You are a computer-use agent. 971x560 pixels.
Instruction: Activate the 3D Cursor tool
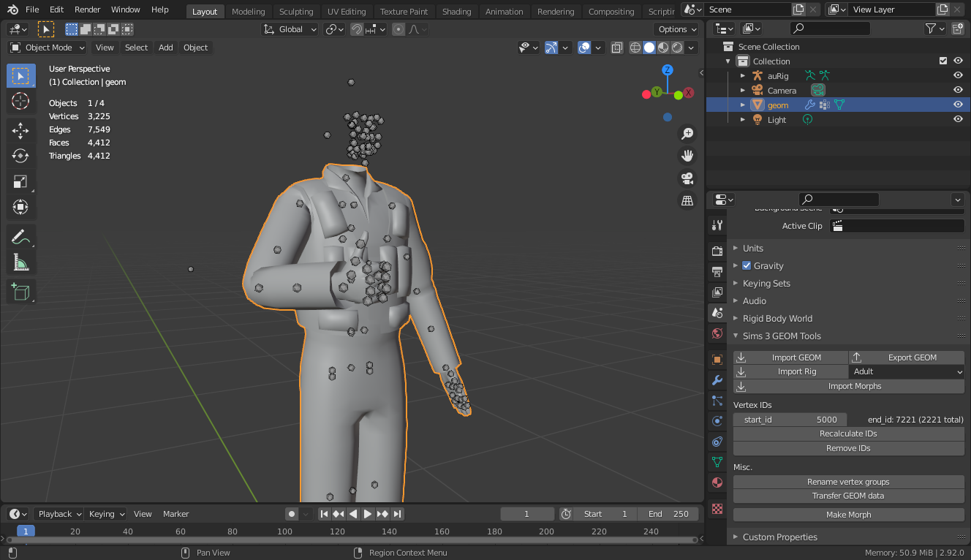[x=21, y=102]
